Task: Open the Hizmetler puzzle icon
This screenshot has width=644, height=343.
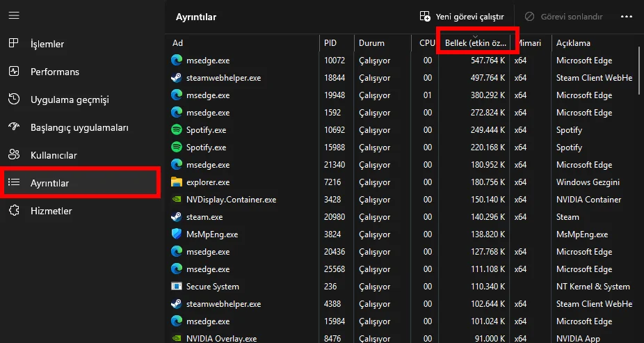Action: 14,211
